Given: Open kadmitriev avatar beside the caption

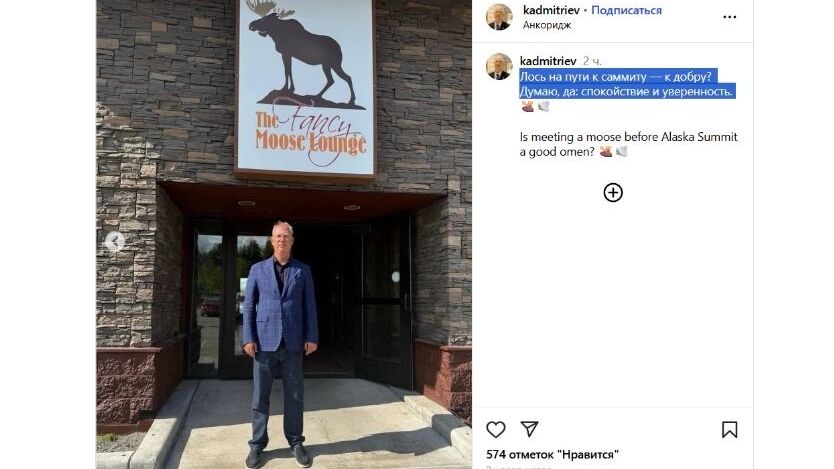Looking at the screenshot, I should pyautogui.click(x=499, y=66).
